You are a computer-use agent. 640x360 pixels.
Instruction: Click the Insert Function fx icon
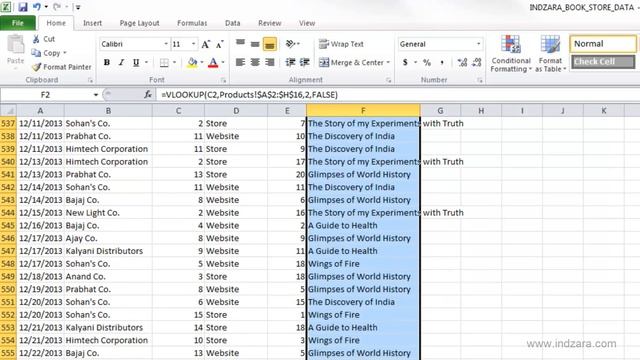[x=148, y=95]
